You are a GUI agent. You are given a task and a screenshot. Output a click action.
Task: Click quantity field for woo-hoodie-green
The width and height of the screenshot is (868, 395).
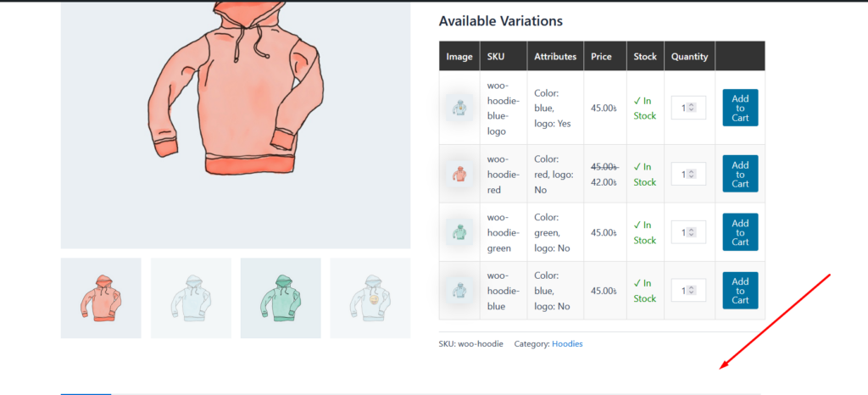coord(683,232)
